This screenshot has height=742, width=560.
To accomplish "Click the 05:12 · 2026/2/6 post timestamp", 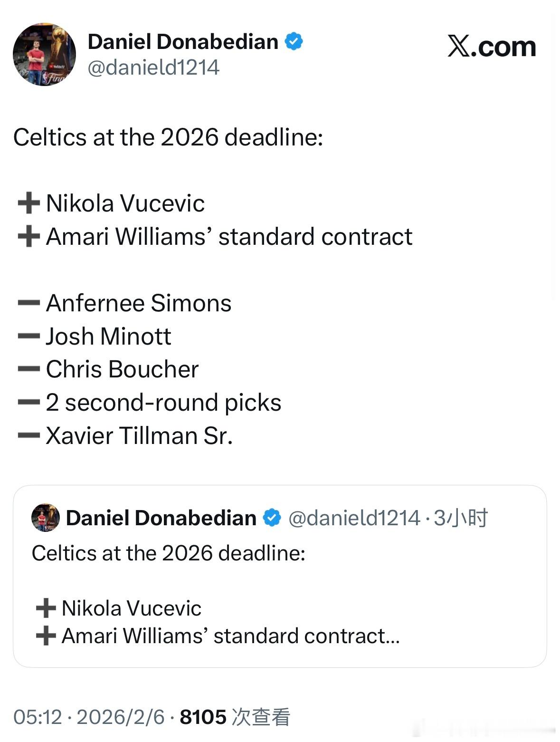I will coord(89,717).
